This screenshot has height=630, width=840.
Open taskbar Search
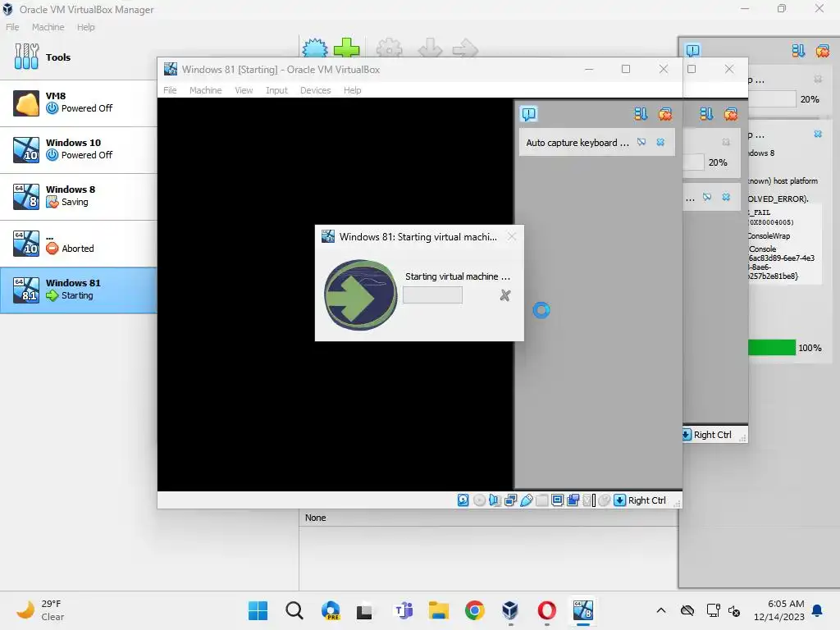294,610
